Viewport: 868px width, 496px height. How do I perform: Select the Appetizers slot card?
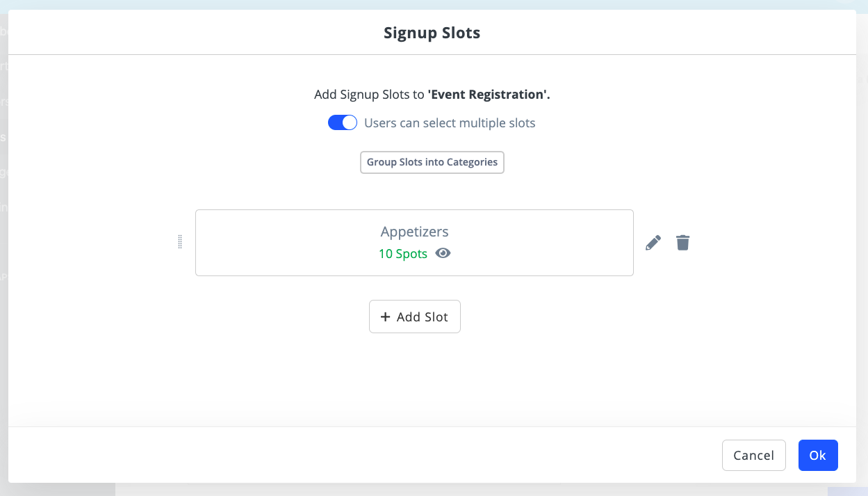[x=414, y=243]
